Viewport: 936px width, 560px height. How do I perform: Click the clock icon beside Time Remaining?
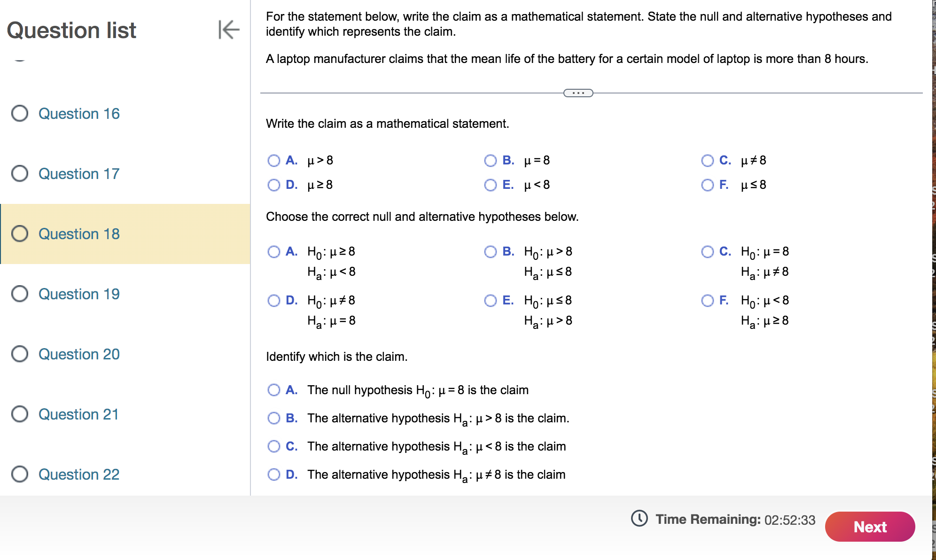coord(639,519)
